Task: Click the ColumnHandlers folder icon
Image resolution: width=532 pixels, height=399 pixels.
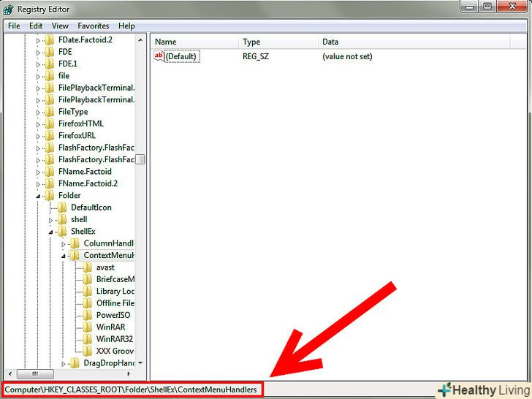Action: tap(75, 243)
